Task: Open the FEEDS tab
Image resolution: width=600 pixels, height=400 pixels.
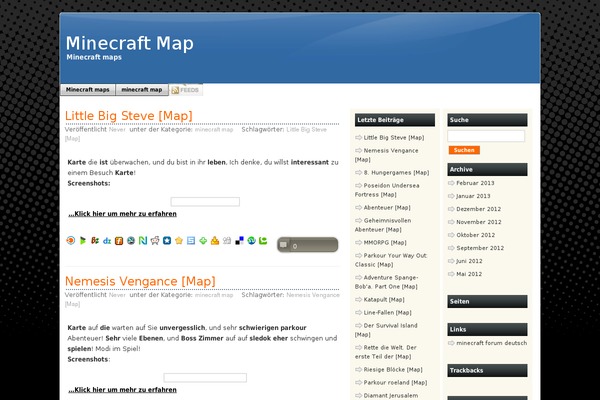Action: 186,90
